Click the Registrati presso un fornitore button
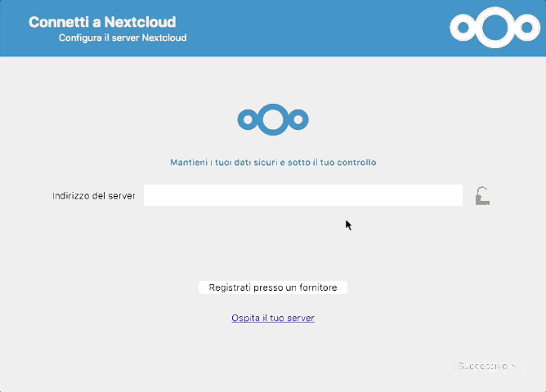This screenshot has width=546, height=392. click(273, 287)
